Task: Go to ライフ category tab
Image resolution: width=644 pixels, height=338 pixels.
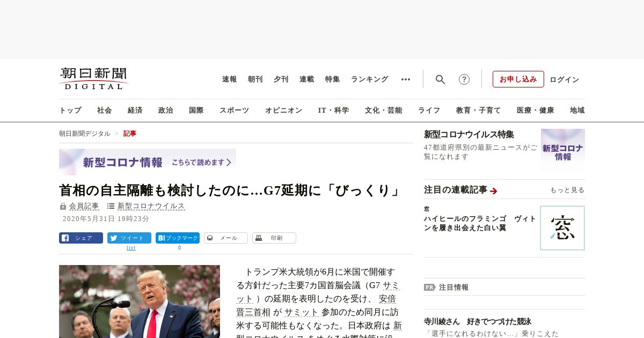Action: tap(429, 111)
